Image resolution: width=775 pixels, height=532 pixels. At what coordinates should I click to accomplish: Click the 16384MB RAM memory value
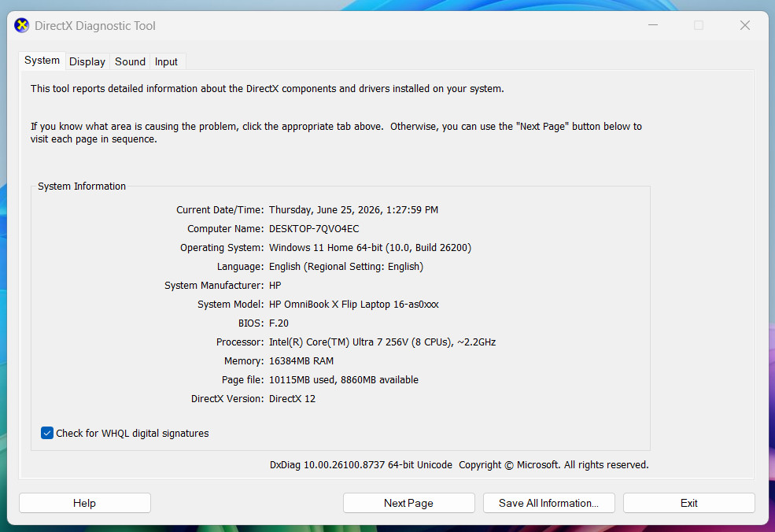(x=301, y=361)
